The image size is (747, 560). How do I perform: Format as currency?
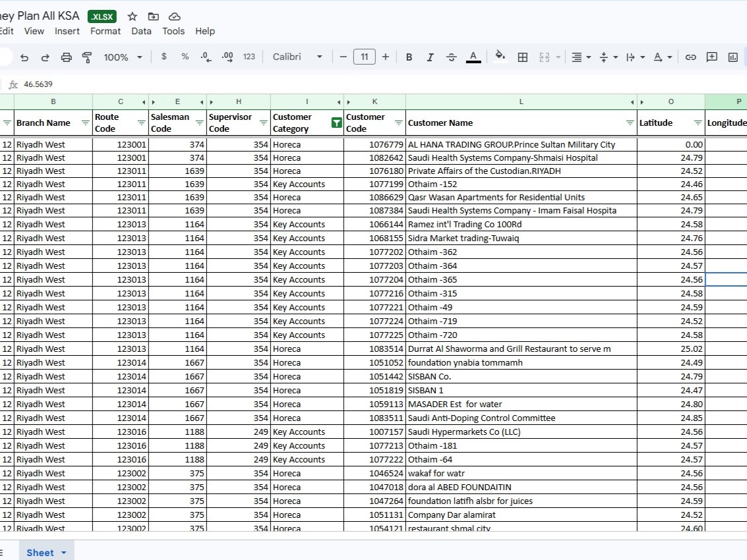tap(164, 57)
